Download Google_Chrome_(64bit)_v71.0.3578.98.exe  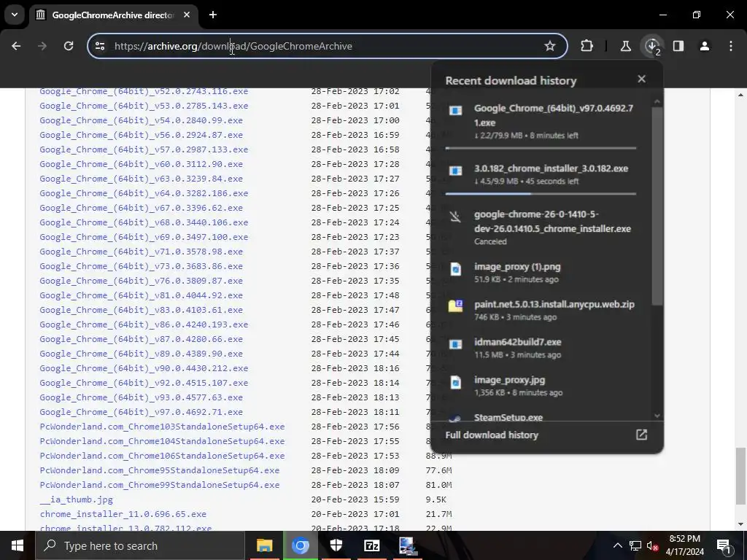point(141,252)
